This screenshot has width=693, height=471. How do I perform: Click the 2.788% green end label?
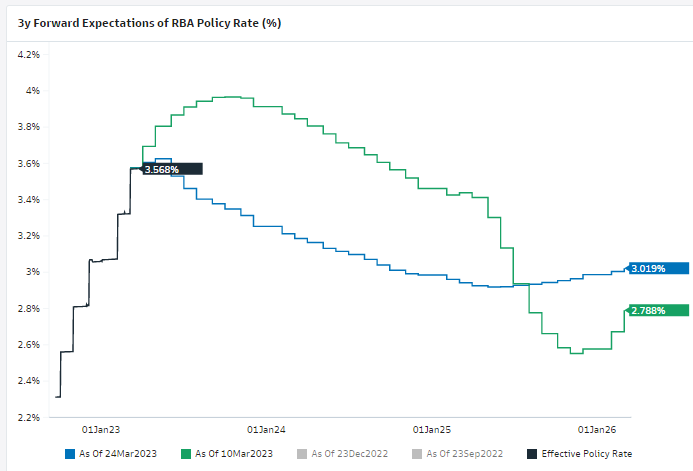pyautogui.click(x=648, y=310)
